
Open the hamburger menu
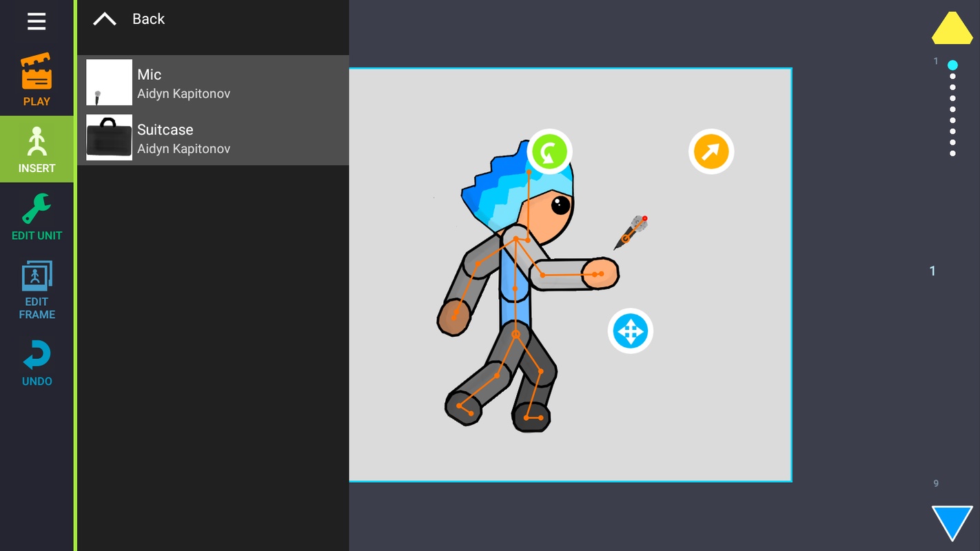pyautogui.click(x=37, y=21)
